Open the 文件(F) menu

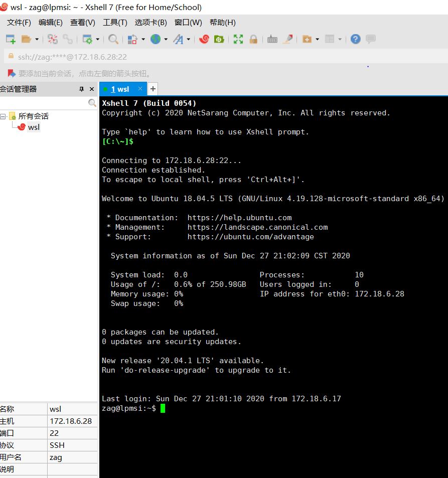point(19,22)
